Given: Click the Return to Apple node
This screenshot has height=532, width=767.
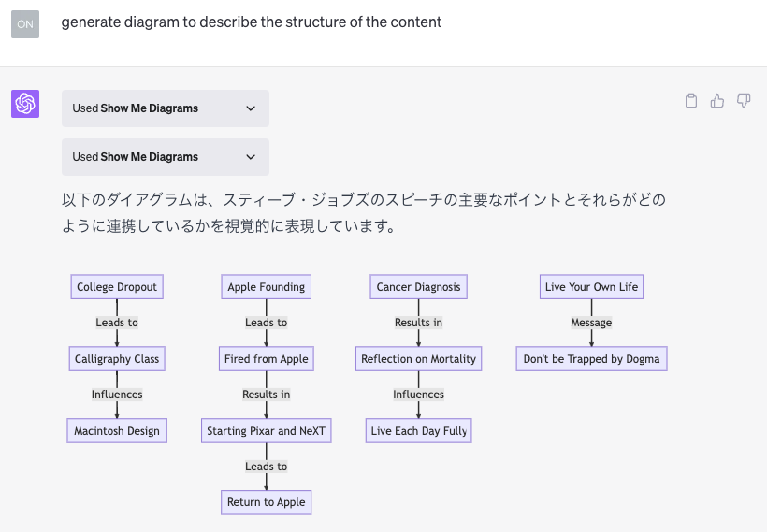Looking at the screenshot, I should coord(267,502).
